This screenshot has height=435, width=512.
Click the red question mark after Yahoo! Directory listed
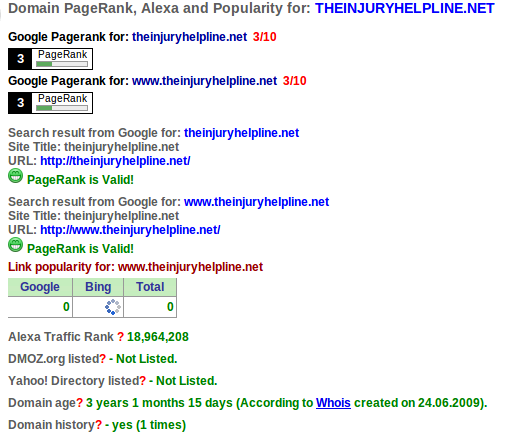pos(143,381)
